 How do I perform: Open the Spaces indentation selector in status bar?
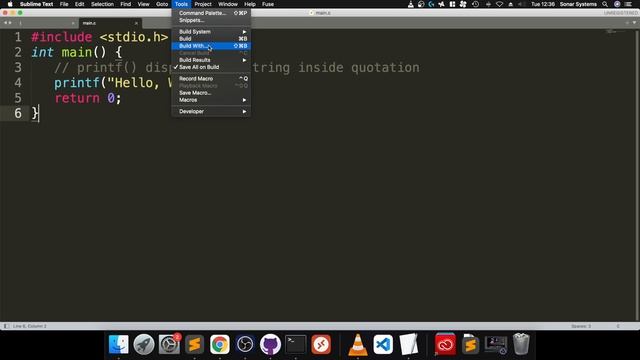581,326
